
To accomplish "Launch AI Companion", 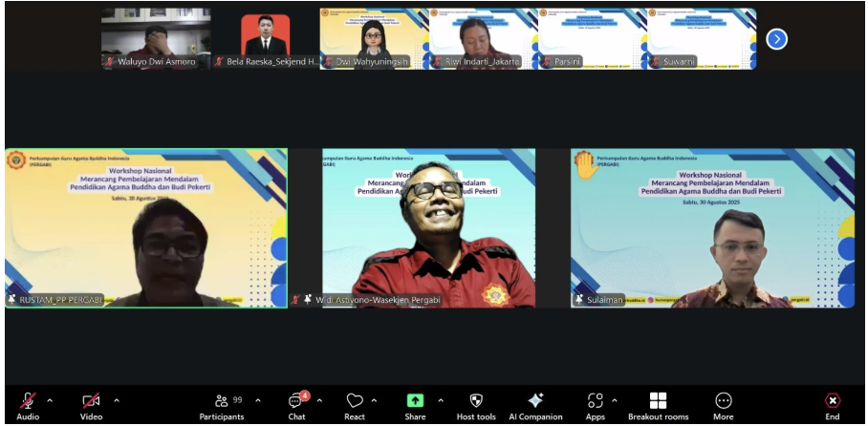I will coord(535,402).
